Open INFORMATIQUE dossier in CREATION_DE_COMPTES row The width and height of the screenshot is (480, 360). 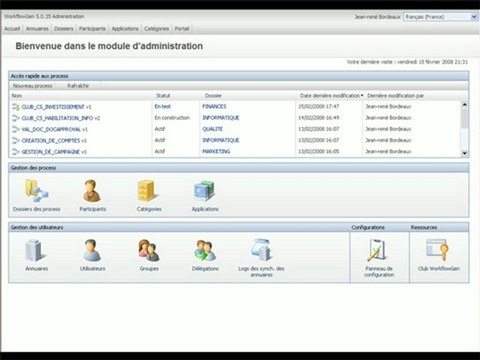point(221,140)
